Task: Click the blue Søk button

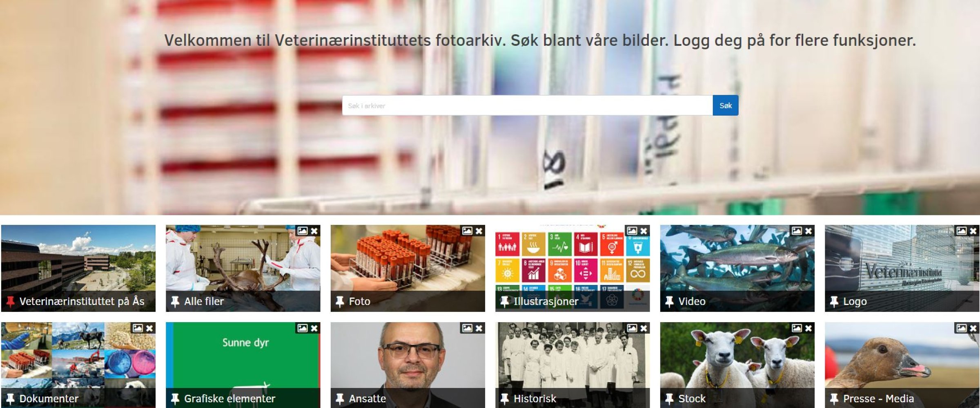Action: [726, 105]
